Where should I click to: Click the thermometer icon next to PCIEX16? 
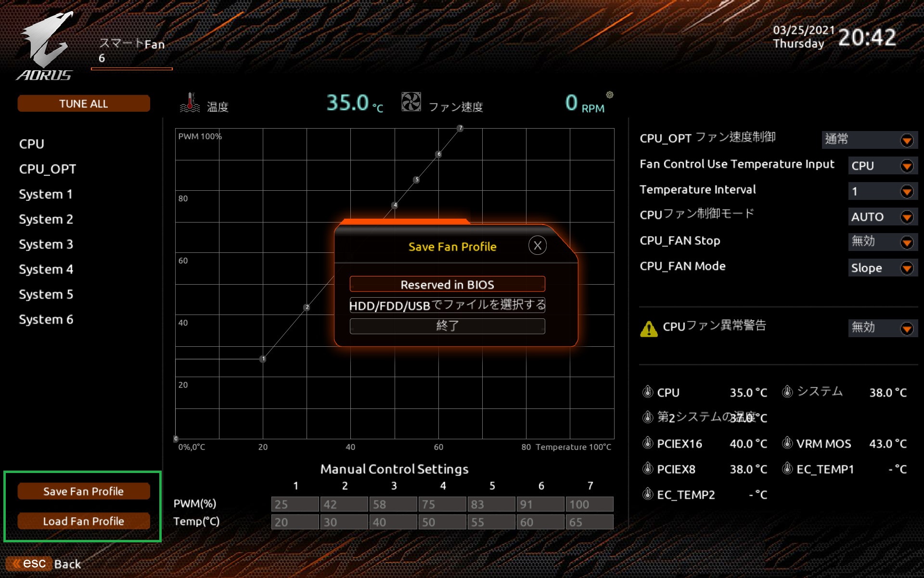point(648,443)
